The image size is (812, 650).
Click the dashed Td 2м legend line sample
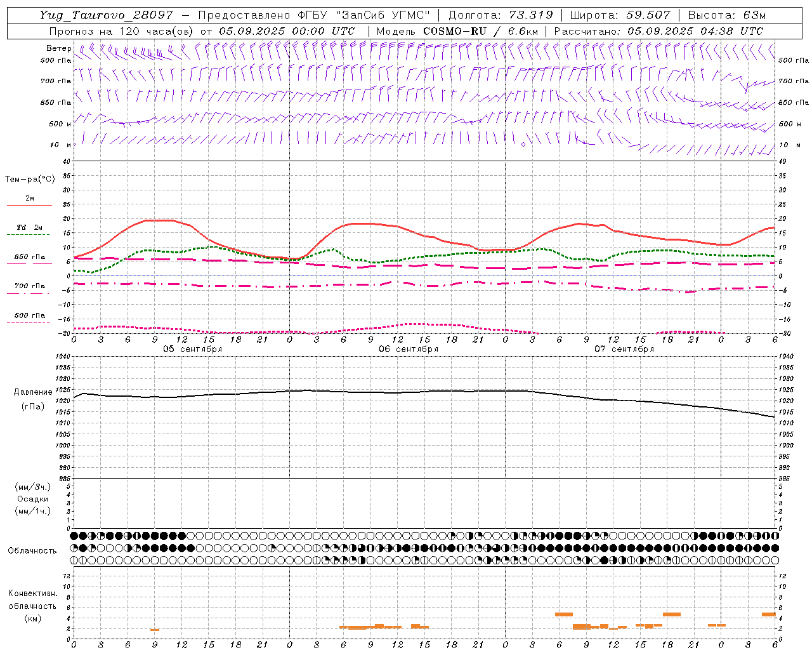point(28,235)
